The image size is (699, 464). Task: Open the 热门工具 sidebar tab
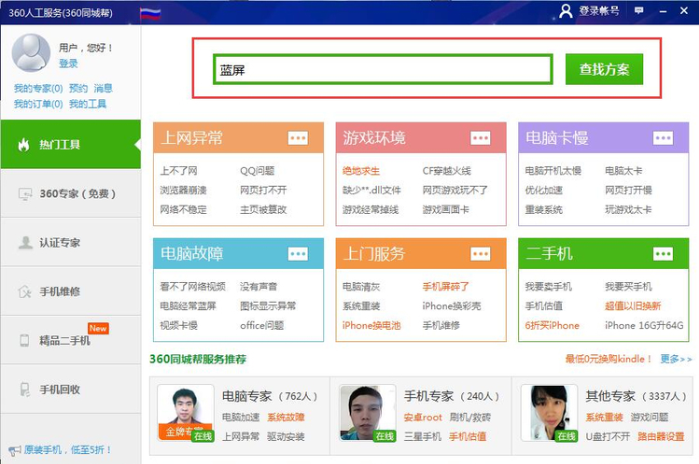point(60,144)
